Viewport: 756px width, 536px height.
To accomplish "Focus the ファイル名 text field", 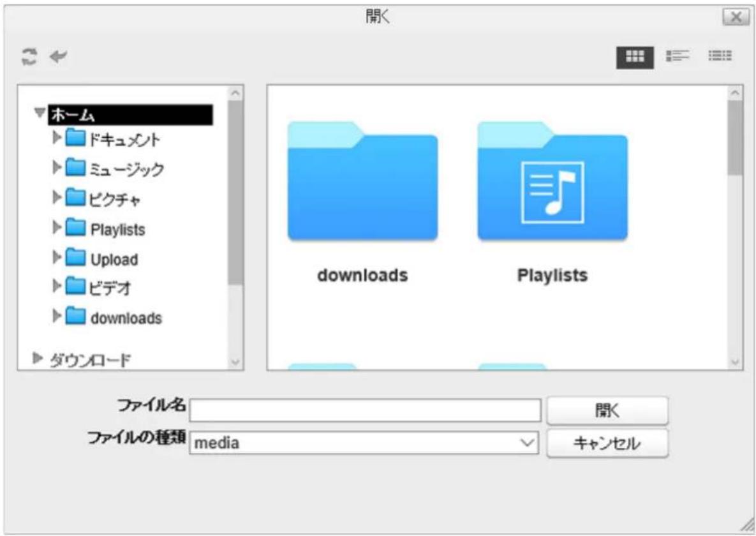I will [365, 410].
